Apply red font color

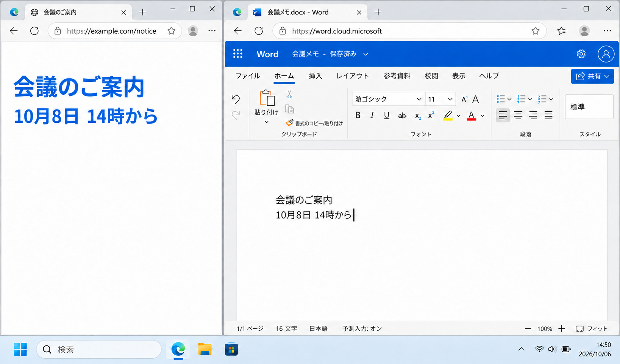[x=471, y=116]
